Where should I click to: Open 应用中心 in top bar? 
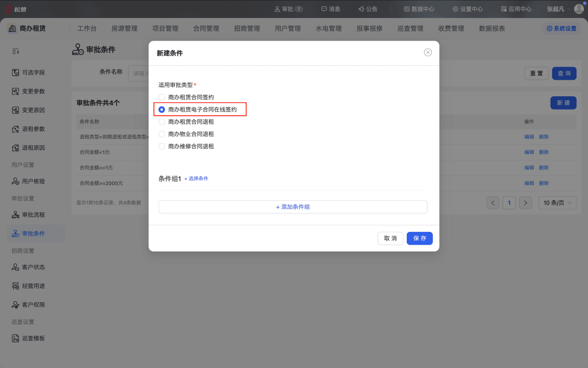516,9
